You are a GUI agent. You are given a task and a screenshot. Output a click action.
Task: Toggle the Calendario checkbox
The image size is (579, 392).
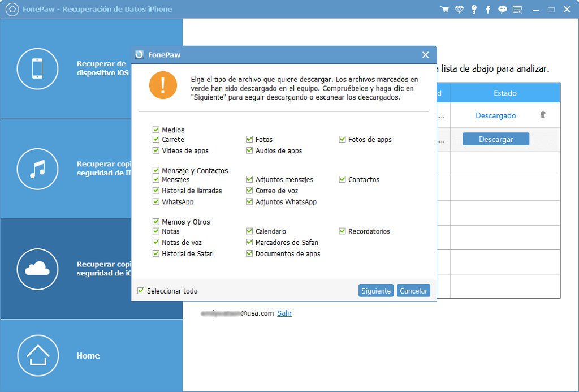(249, 231)
